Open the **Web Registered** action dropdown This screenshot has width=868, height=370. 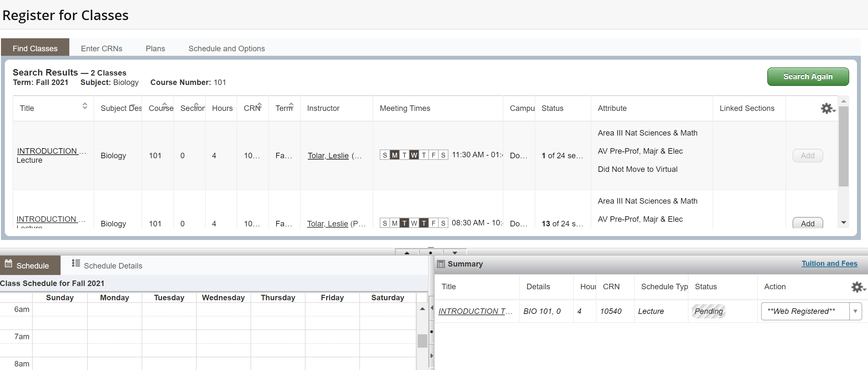tap(811, 311)
